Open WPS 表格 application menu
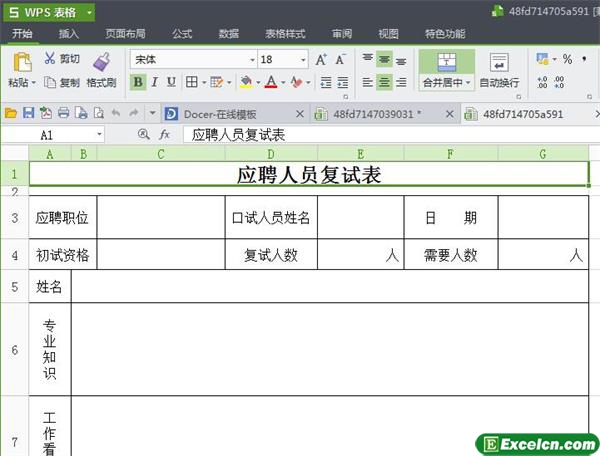Image resolution: width=600 pixels, height=456 pixels. tap(49, 12)
